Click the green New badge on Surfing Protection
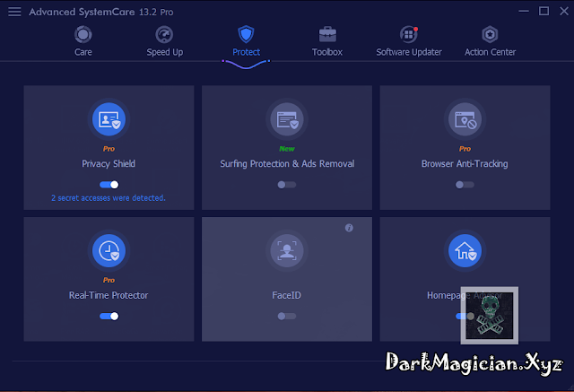The width and height of the screenshot is (574, 392). 287,149
